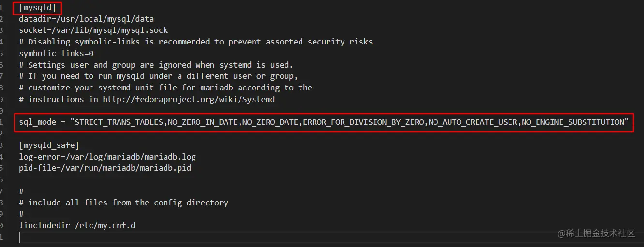This screenshot has width=644, height=247.
Task: Click NO_ZERO_IN_DATE in the sql_mode value
Action: 202,122
